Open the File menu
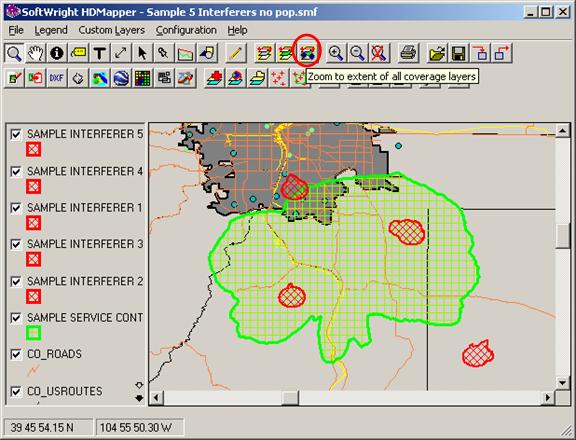 point(16,30)
